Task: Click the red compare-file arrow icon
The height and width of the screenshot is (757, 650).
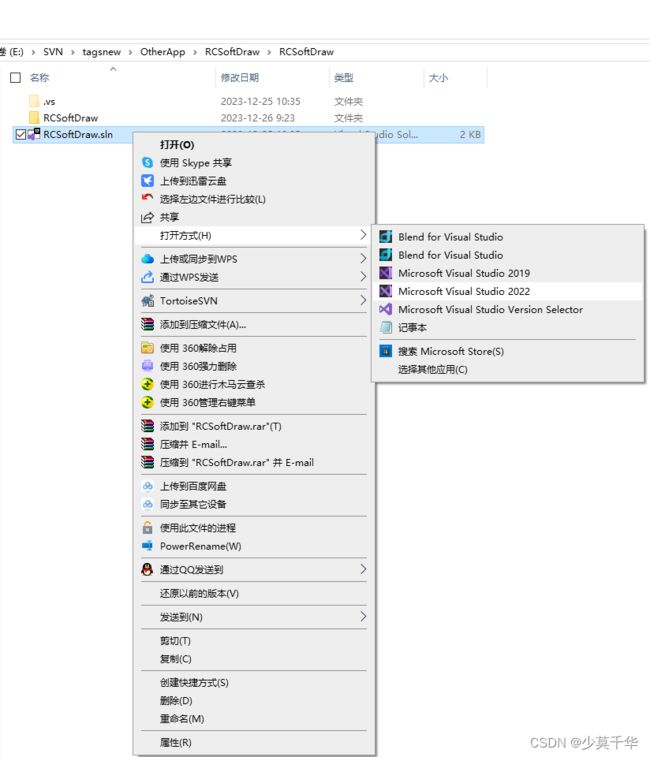Action: [147, 198]
